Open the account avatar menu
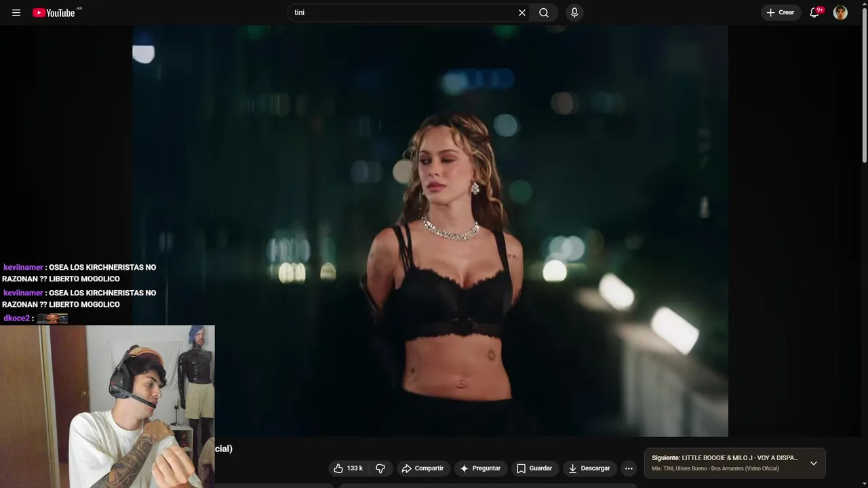This screenshot has height=488, width=868. pyautogui.click(x=840, y=13)
